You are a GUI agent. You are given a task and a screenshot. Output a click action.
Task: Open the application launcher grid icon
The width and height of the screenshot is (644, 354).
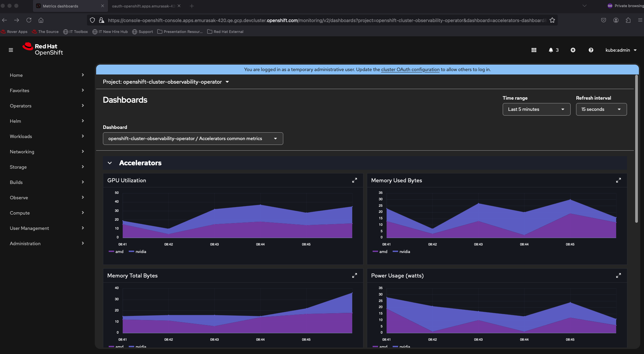click(534, 50)
